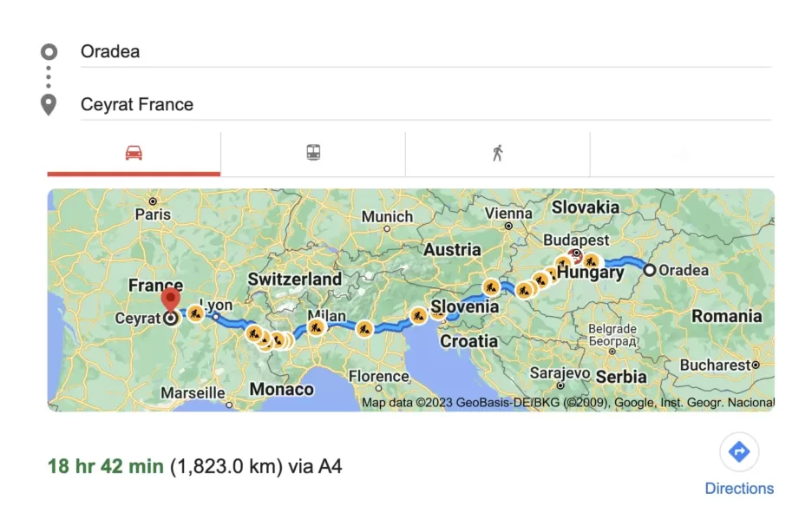
Task: Select the driving mode car tab
Action: pyautogui.click(x=134, y=154)
